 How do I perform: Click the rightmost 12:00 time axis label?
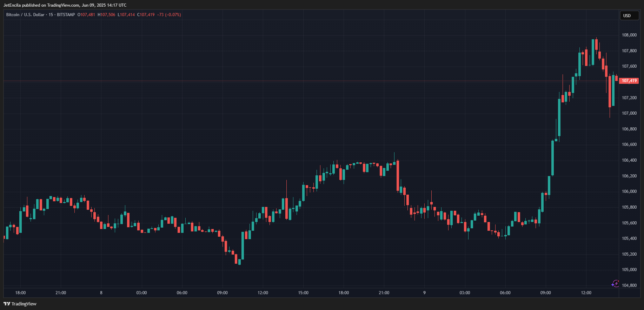(x=586, y=293)
